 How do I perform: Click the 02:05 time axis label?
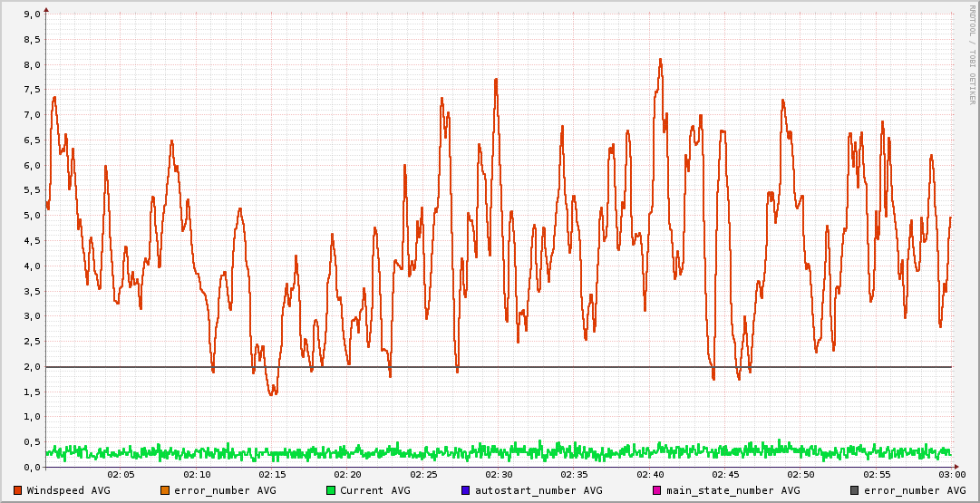(121, 475)
